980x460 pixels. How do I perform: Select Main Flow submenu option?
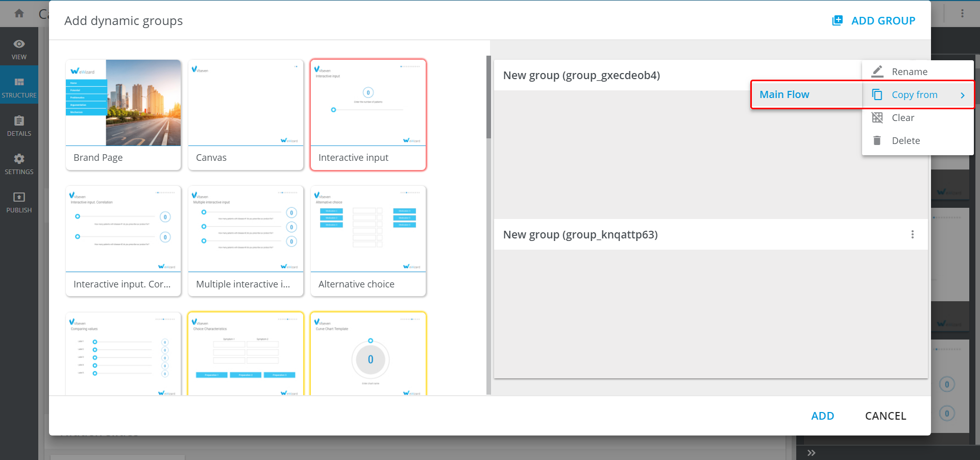click(785, 94)
